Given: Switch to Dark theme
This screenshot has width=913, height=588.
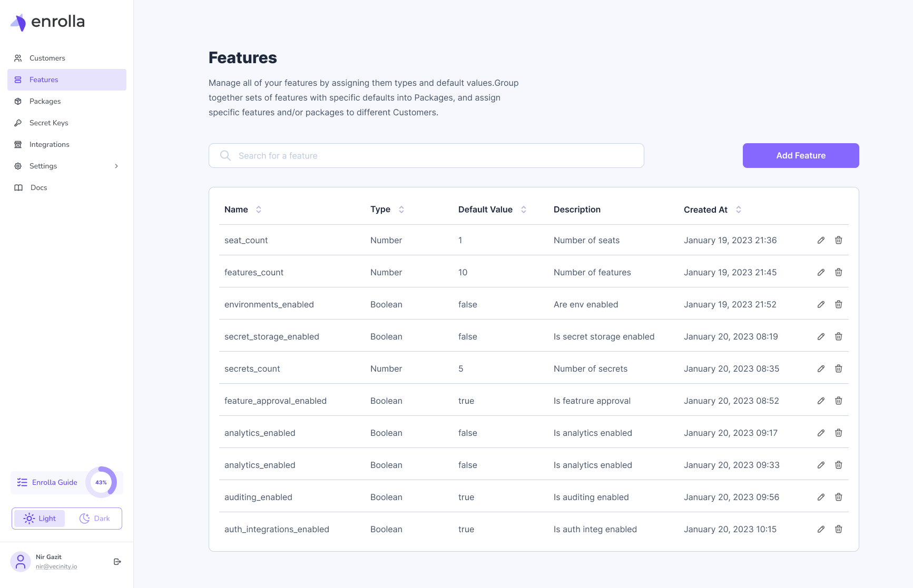Looking at the screenshot, I should [x=95, y=519].
